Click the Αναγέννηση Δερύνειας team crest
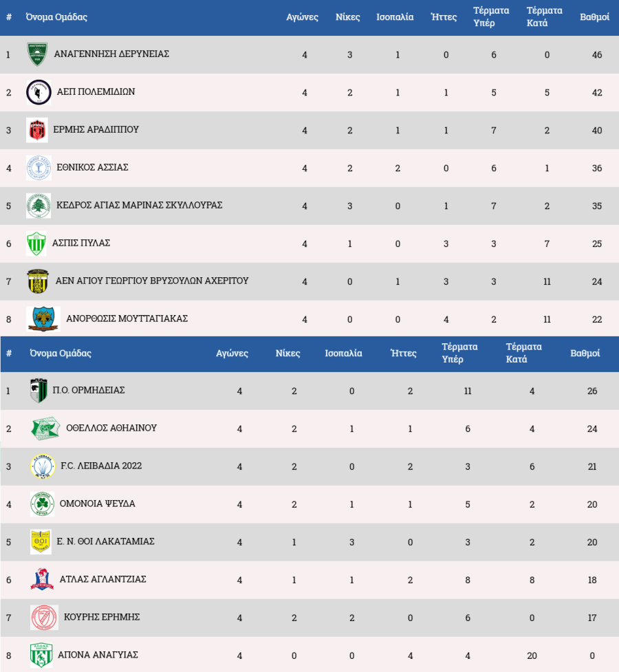This screenshot has width=619, height=672. click(37, 54)
